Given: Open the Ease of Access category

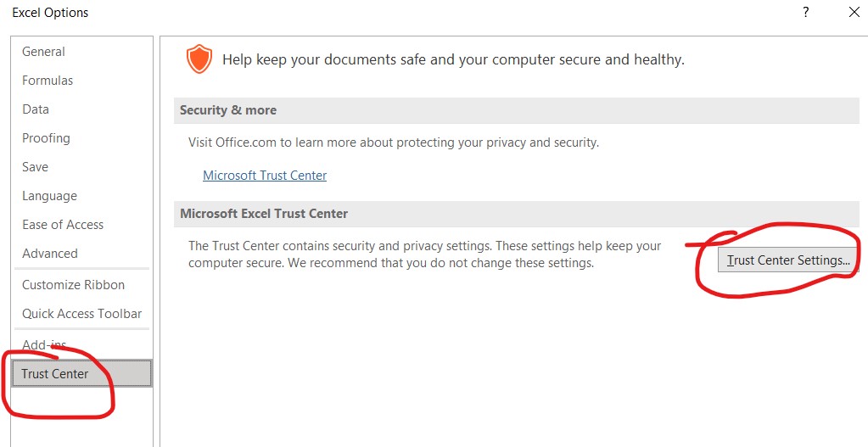Looking at the screenshot, I should (x=63, y=225).
